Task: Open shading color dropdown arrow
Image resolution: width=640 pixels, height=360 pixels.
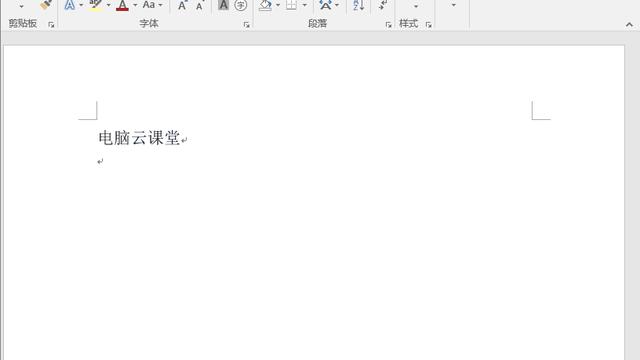Action: [278, 5]
